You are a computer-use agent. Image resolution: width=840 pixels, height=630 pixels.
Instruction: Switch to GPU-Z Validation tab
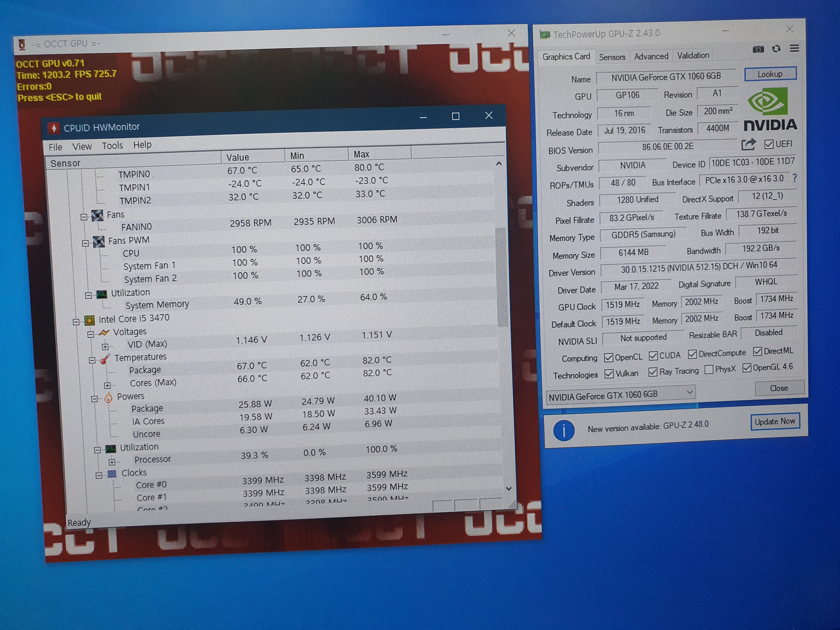pos(693,55)
